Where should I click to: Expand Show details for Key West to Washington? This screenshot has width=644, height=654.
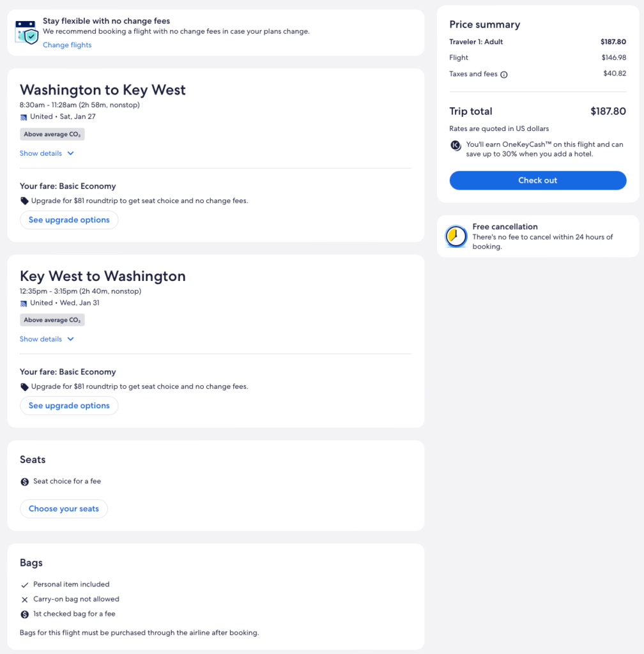(x=47, y=339)
